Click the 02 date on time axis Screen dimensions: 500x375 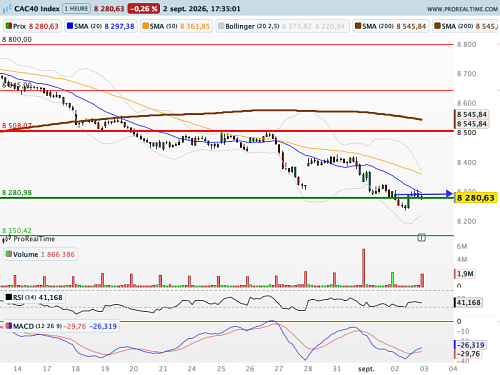[x=395, y=369]
